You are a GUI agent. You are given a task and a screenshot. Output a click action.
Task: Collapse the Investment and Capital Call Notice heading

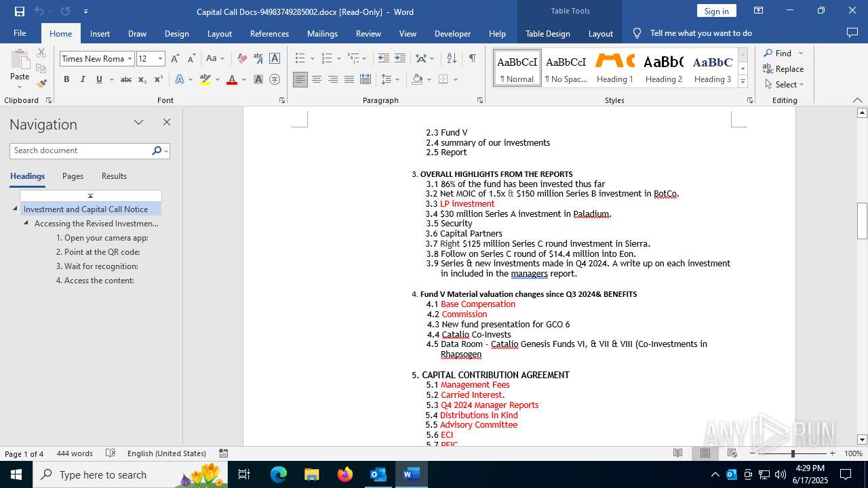15,209
